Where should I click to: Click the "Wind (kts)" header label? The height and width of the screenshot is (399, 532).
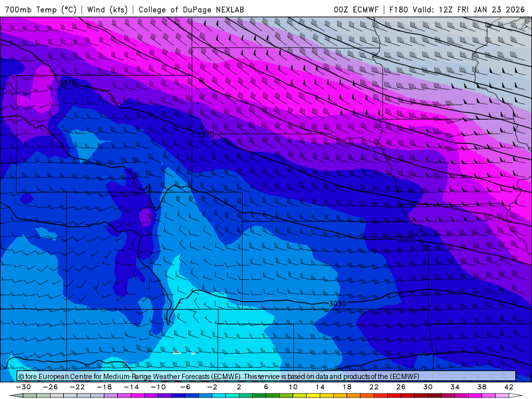coord(107,9)
